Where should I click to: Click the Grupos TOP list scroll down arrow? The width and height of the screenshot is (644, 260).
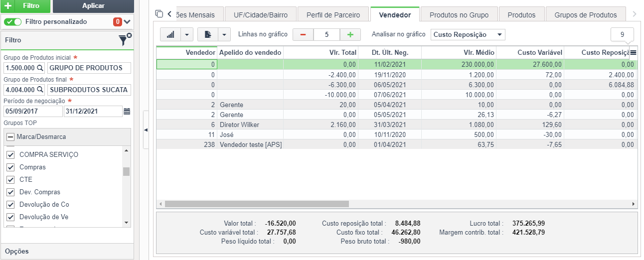(126, 223)
